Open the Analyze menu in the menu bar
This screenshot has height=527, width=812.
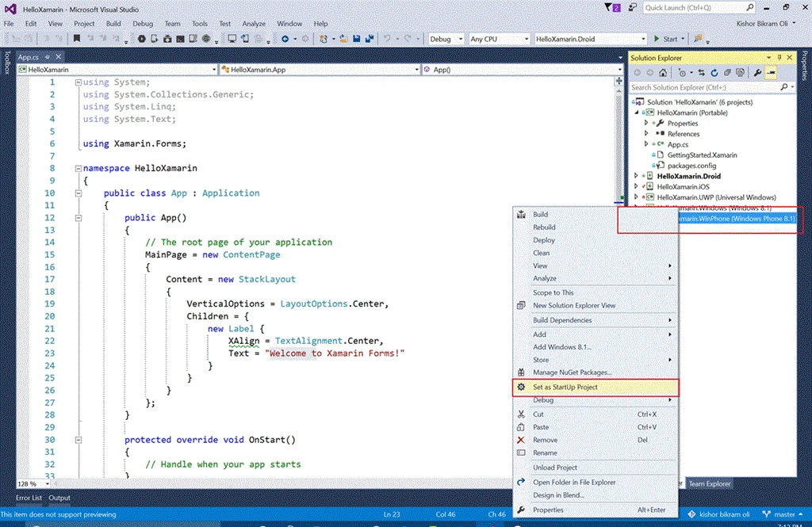pos(254,24)
